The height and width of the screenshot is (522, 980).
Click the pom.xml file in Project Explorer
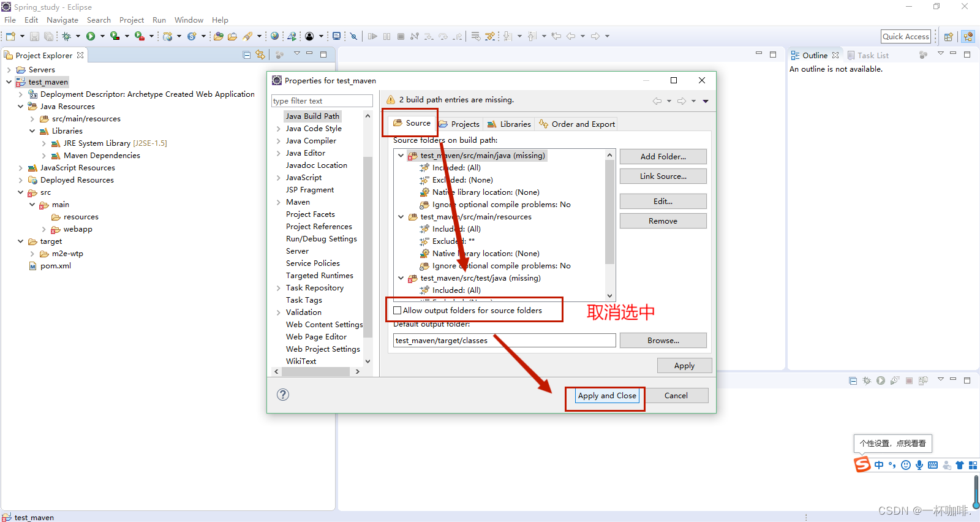click(x=56, y=266)
